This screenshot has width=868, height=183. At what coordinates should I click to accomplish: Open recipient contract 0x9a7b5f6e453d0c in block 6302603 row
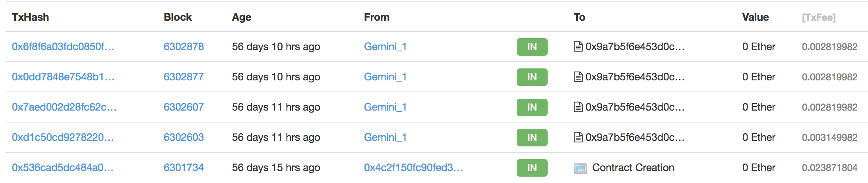point(635,138)
